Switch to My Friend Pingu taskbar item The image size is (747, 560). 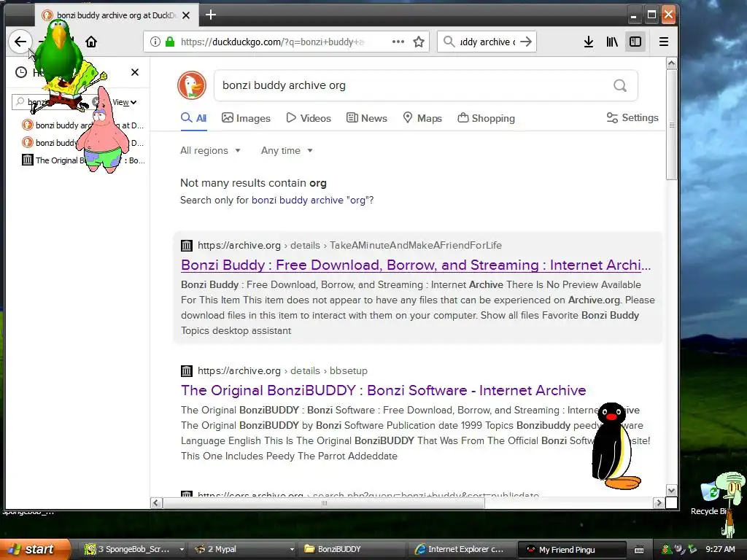coord(572,549)
